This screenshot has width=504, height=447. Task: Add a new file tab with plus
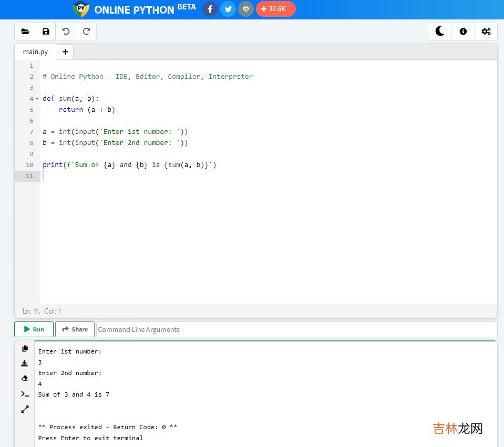coord(65,52)
